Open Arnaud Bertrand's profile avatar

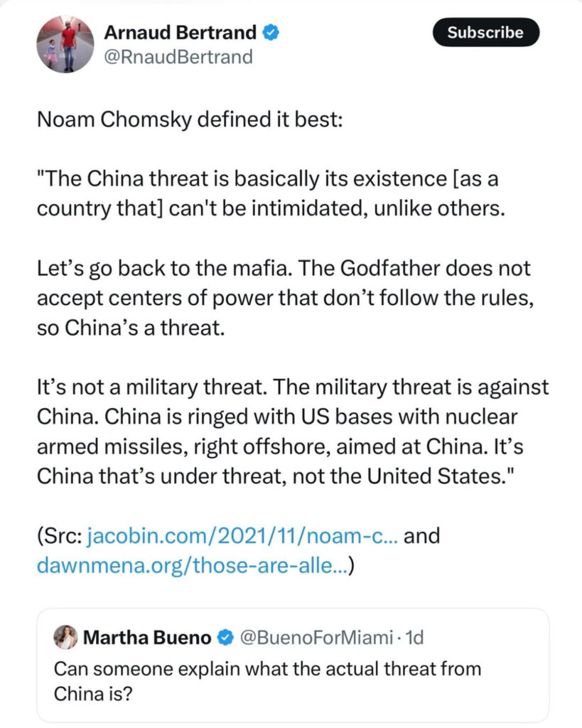pos(65,45)
